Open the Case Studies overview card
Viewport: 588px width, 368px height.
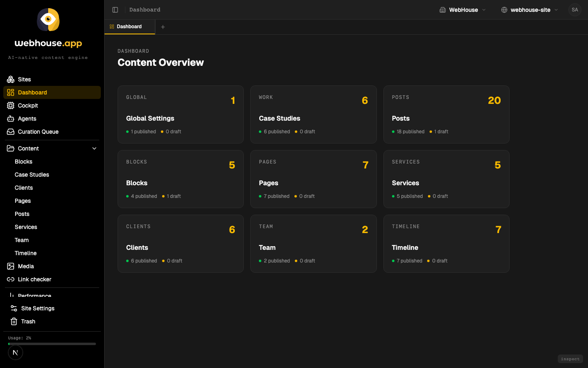coord(313,114)
